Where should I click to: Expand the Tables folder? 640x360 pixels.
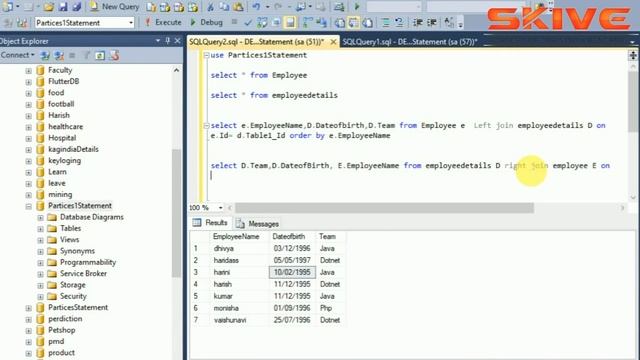tap(40, 229)
